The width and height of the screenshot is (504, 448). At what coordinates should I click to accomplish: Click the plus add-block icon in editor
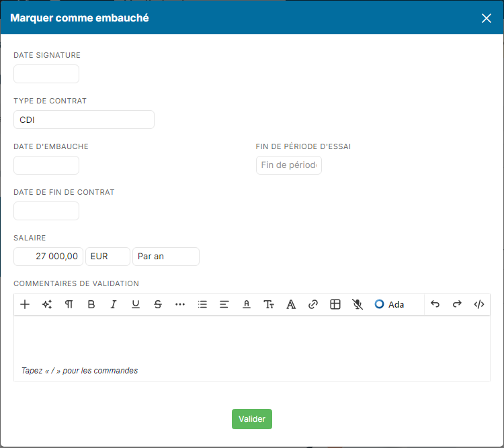25,304
